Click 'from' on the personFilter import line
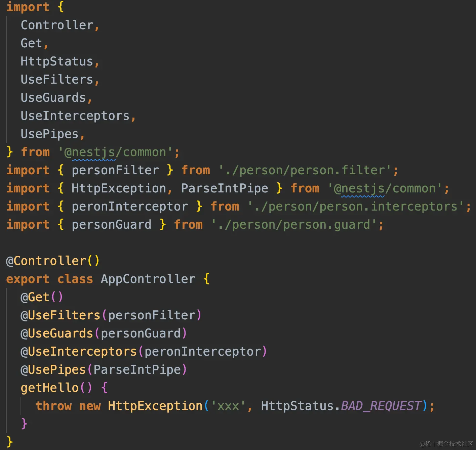 196,170
